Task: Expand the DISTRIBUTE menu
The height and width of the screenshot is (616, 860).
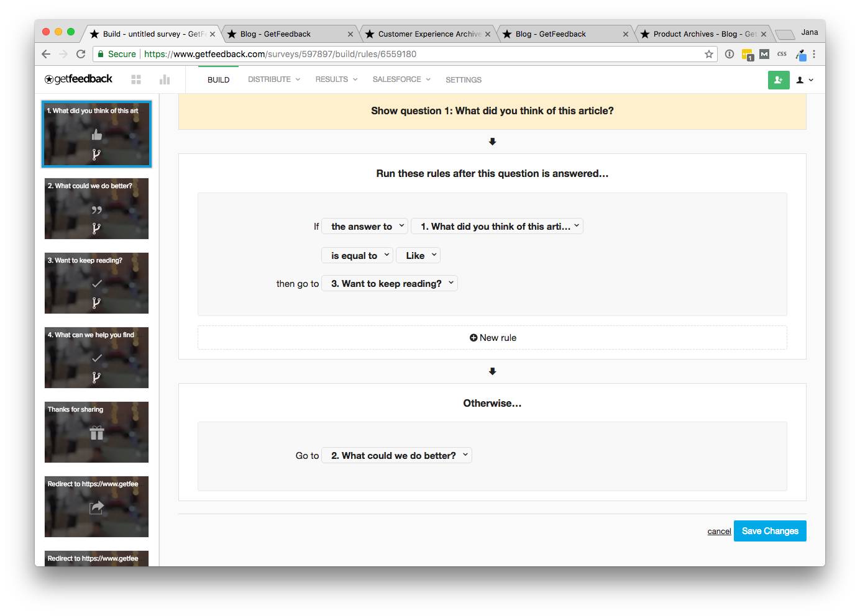Action: 274,79
